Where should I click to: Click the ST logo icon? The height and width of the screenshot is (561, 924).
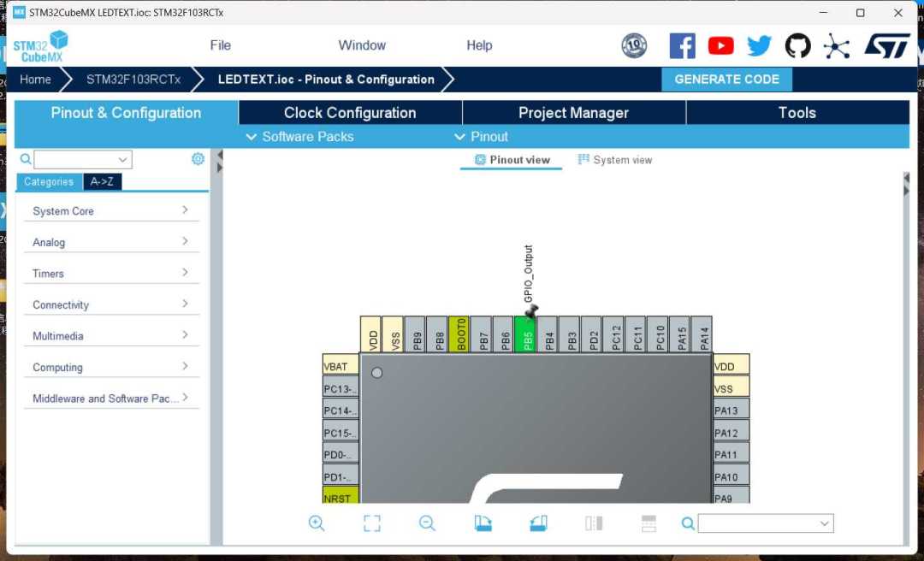click(887, 45)
